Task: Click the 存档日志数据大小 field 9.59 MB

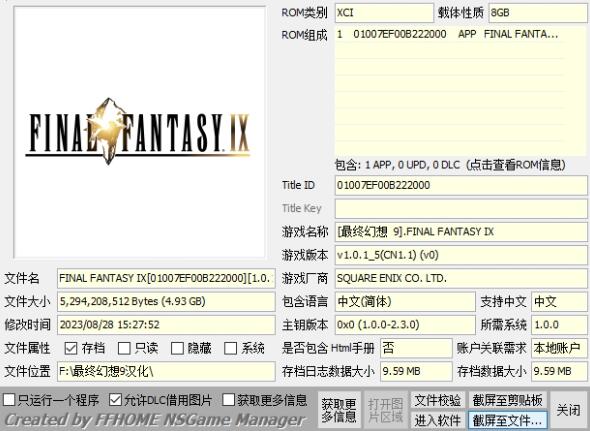Action: 416,372
